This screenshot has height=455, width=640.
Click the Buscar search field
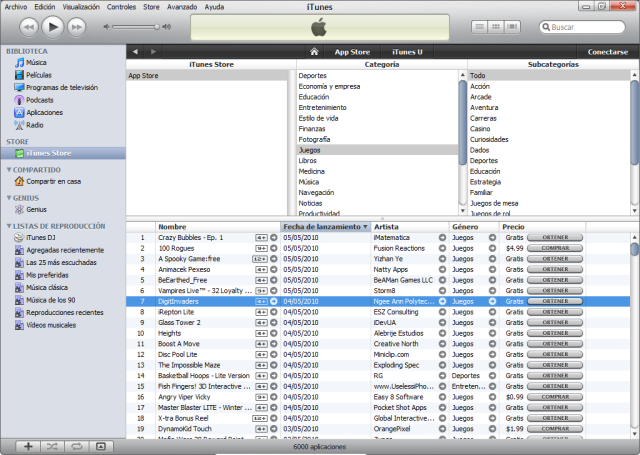(x=582, y=27)
